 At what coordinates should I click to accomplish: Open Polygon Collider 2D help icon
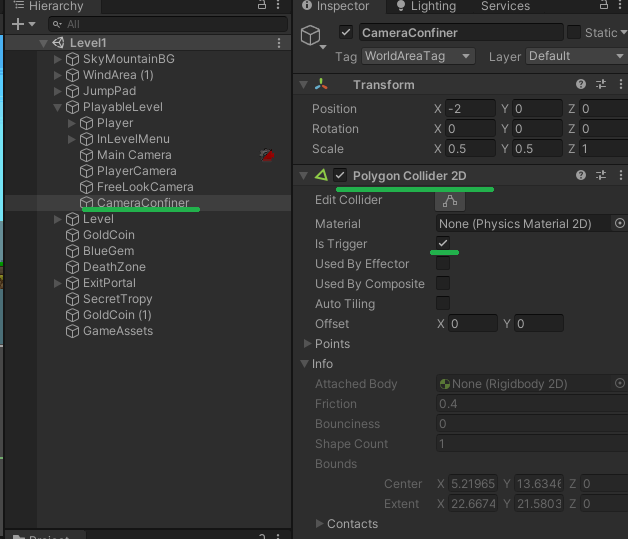[581, 175]
